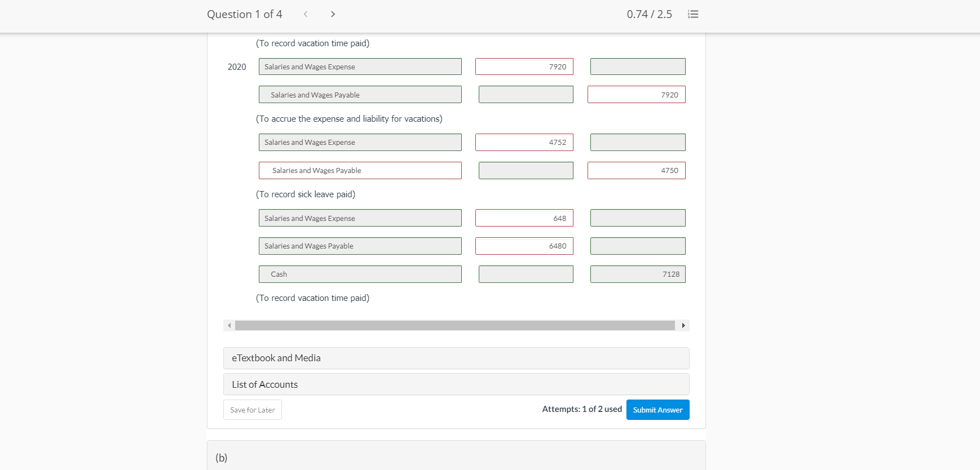Click the debit field showing 648

pyautogui.click(x=524, y=218)
